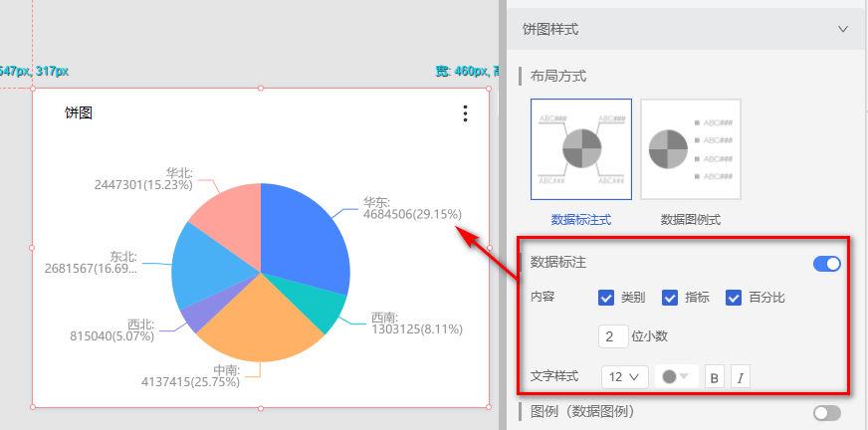Open the font size 12 dropdown
The image size is (868, 430).
(624, 377)
